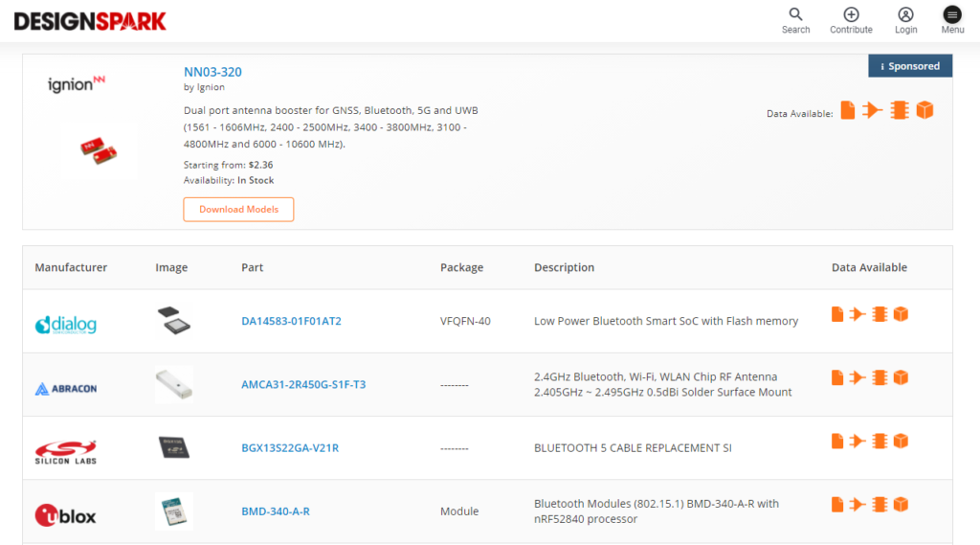Click the Silicon Labs manufacturer logo
The width and height of the screenshot is (980, 545).
pos(66,452)
